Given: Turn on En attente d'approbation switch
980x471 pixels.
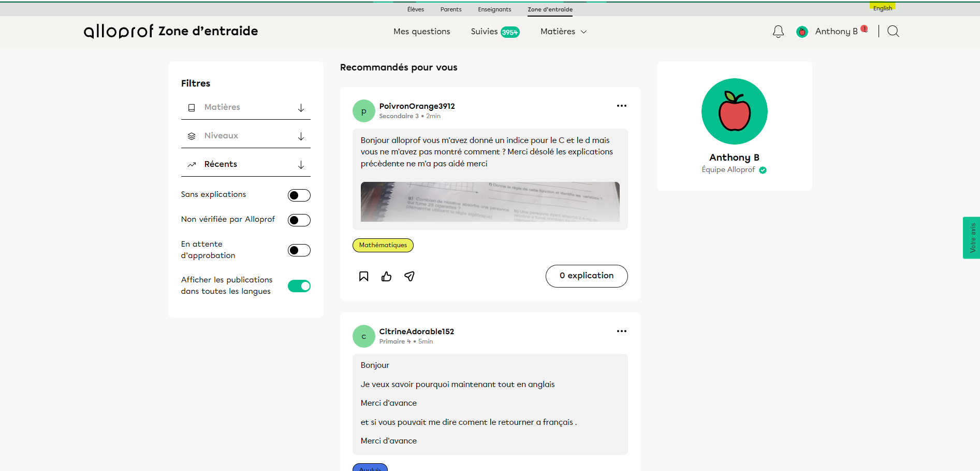Looking at the screenshot, I should [299, 250].
